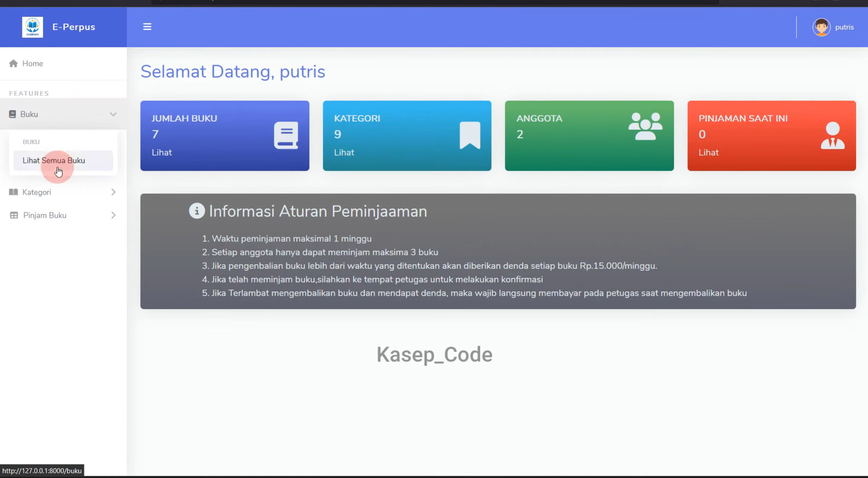Open the putris user avatar
868x478 pixels.
tap(821, 27)
